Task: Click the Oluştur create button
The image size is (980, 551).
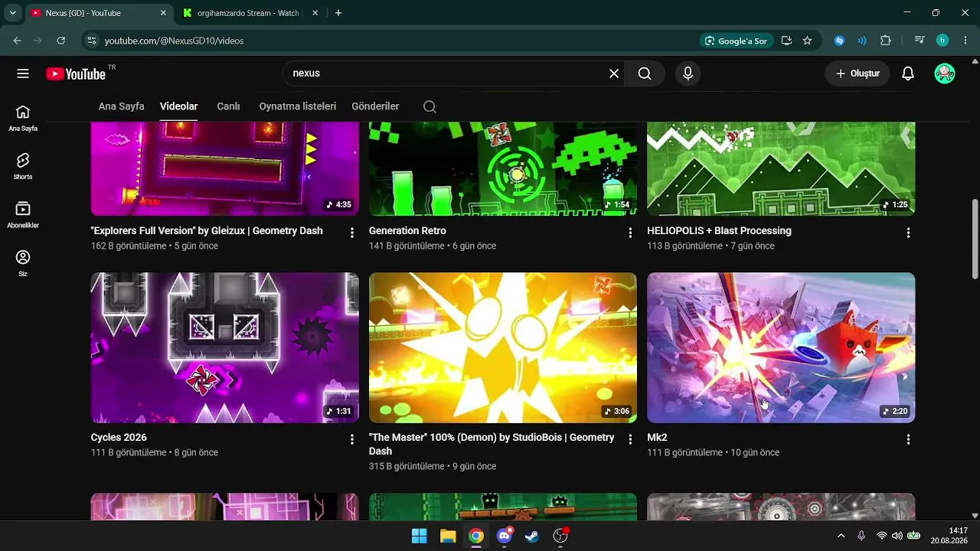Action: [x=857, y=73]
